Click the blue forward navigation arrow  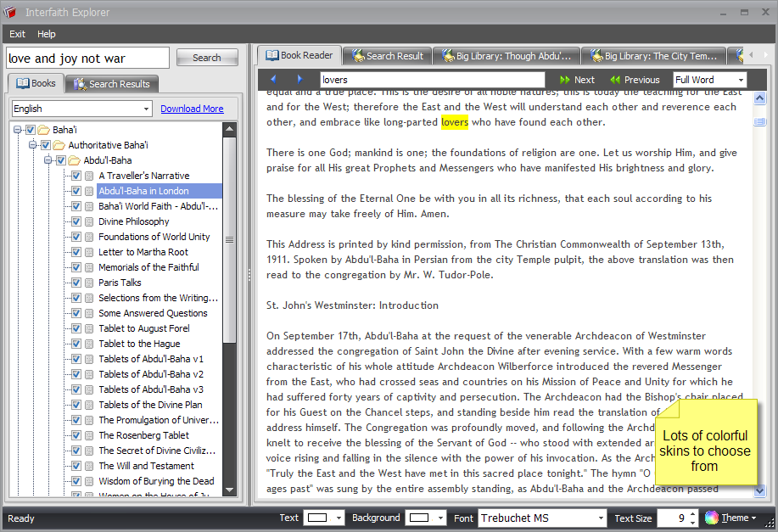coord(299,80)
